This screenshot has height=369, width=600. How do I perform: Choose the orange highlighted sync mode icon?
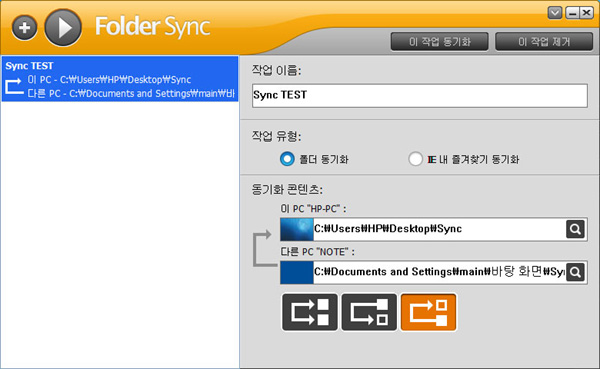click(429, 312)
